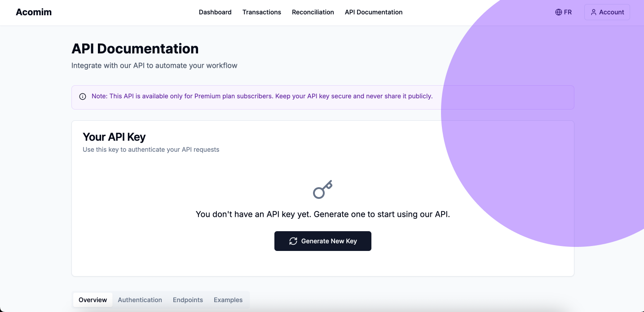
Task: View the Examples tab
Action: (228, 300)
